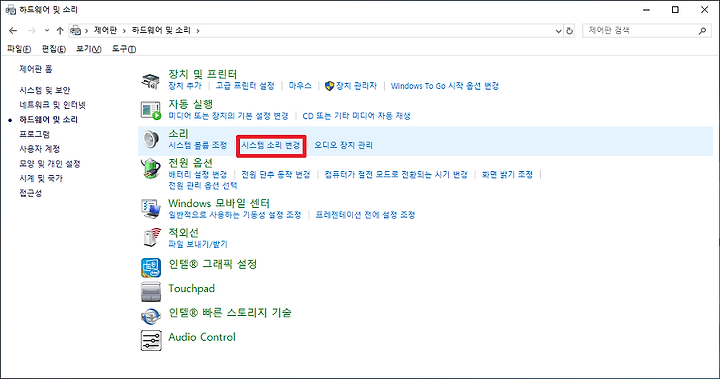720x379 pixels.
Task: Open the 전원 옵션 heading
Action: (190, 163)
